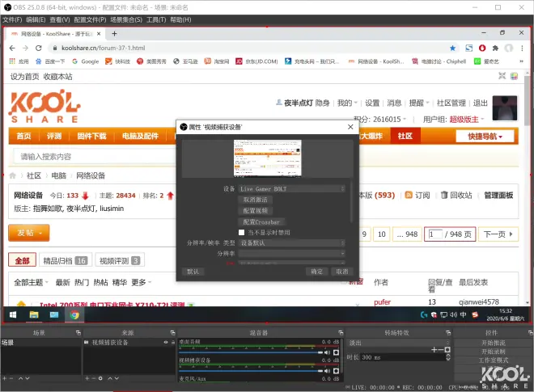Screen dimensions: 534x392
Task: Move the scene up with the arrow icon
Action: (x=21, y=378)
